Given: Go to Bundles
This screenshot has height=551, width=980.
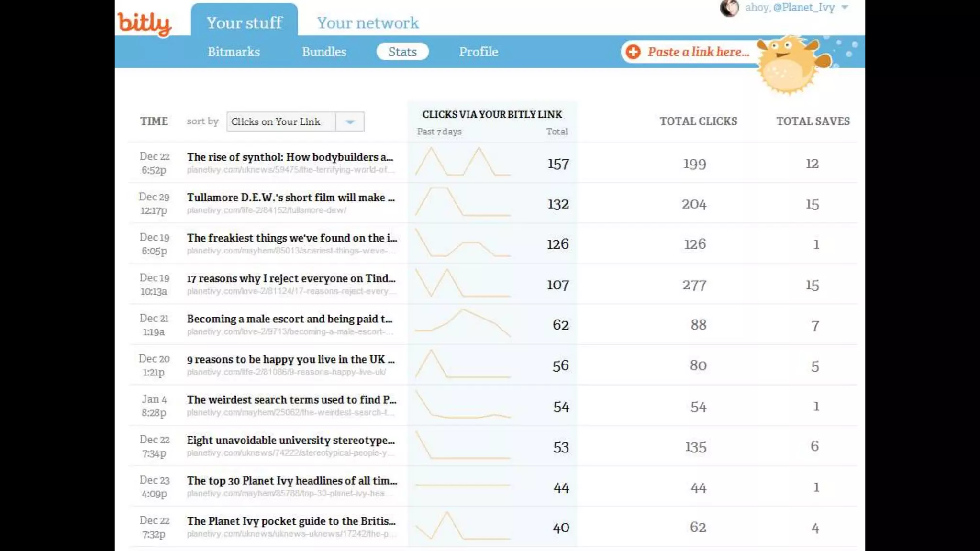Looking at the screenshot, I should coord(324,52).
